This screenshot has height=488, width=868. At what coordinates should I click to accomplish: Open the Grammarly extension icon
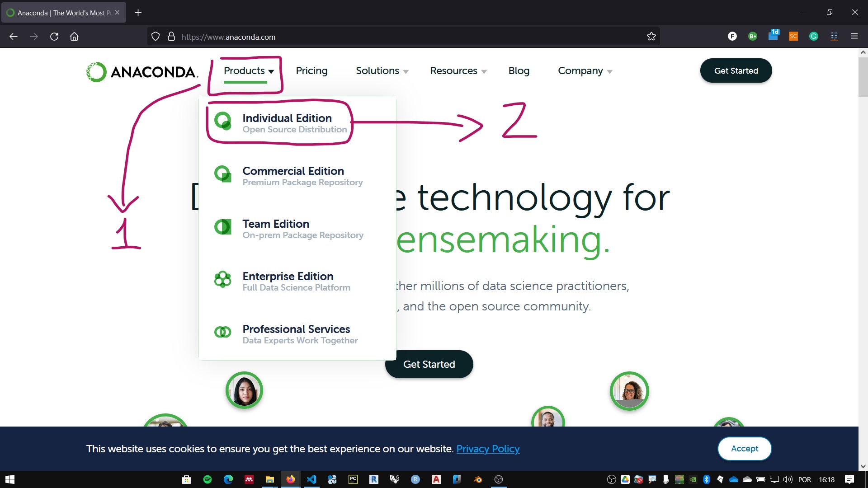(814, 37)
